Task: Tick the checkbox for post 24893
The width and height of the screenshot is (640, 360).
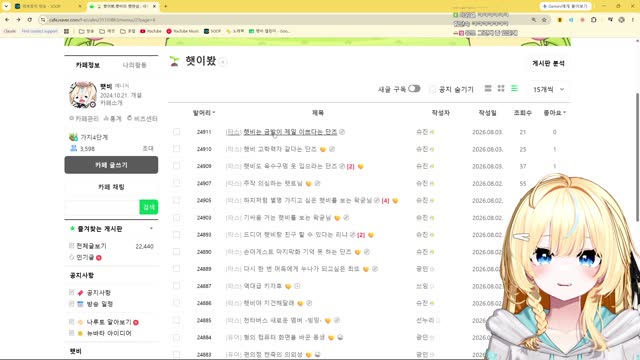Action: [x=176, y=235]
